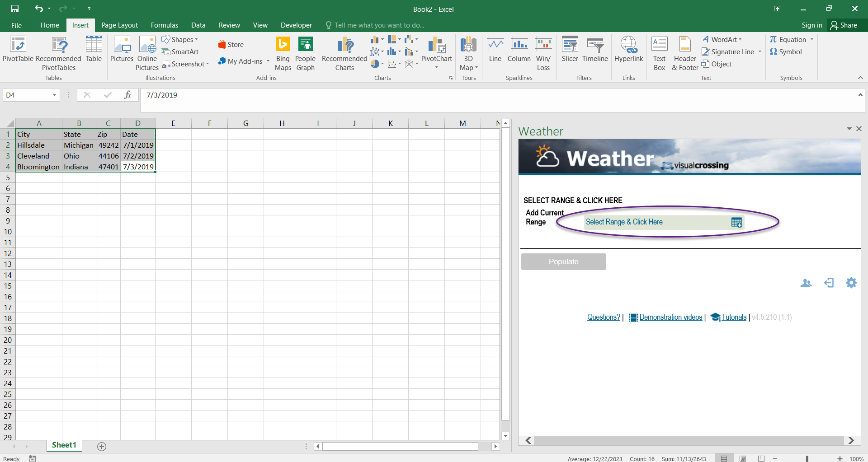The height and width of the screenshot is (462, 868).
Task: Open the Page Layout tab
Action: [x=119, y=25]
